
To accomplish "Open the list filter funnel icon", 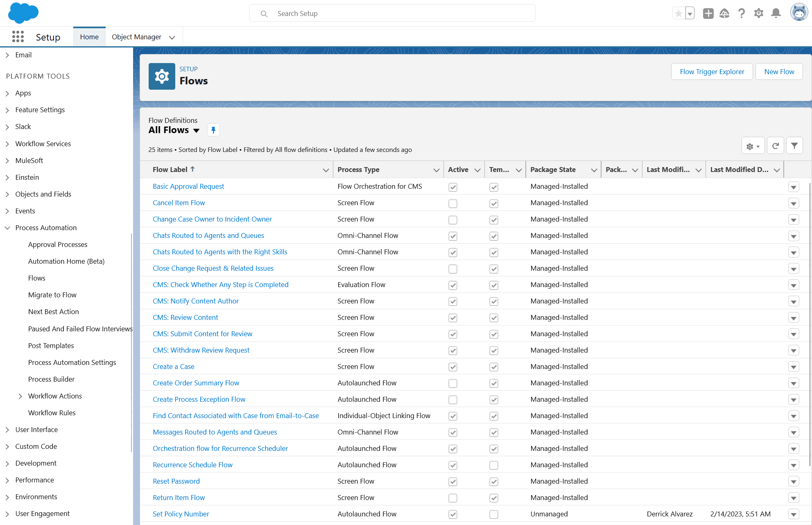I will [794, 146].
